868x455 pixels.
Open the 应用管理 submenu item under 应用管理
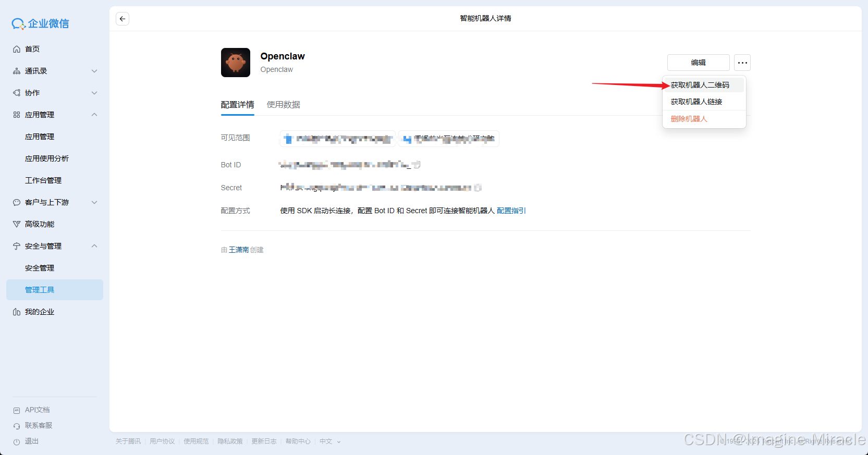pos(40,137)
